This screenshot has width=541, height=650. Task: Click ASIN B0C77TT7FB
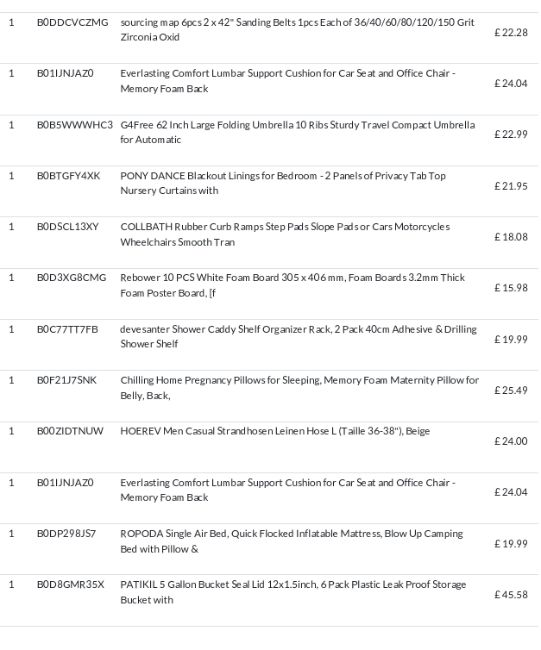pos(67,330)
